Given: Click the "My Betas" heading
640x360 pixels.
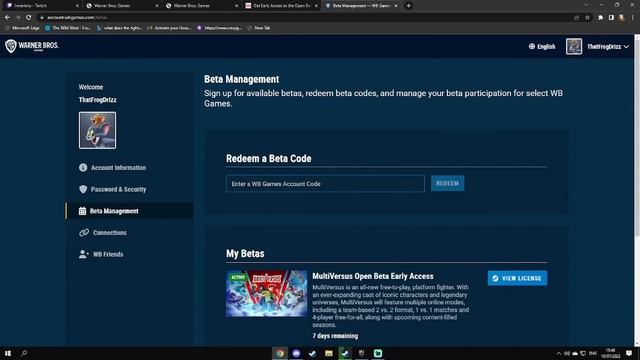Looking at the screenshot, I should coord(245,253).
